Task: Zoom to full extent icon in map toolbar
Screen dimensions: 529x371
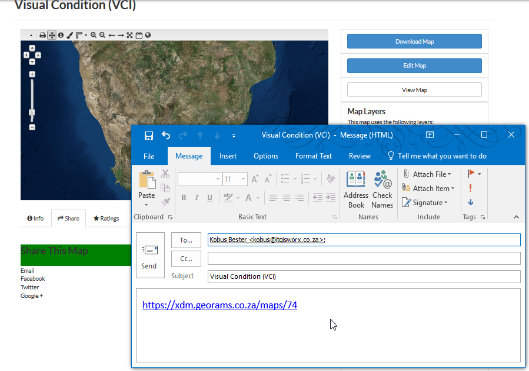Action: tap(130, 35)
